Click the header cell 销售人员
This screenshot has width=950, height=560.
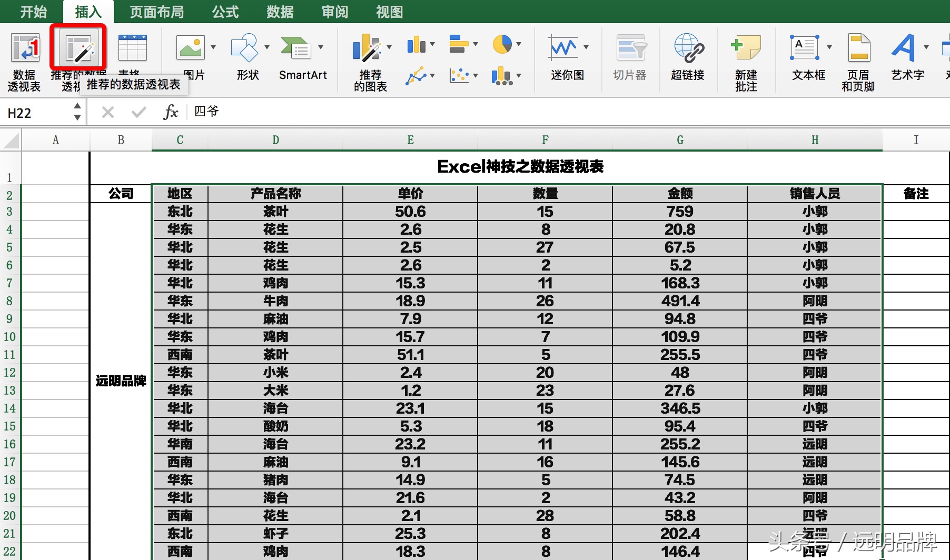(x=815, y=194)
